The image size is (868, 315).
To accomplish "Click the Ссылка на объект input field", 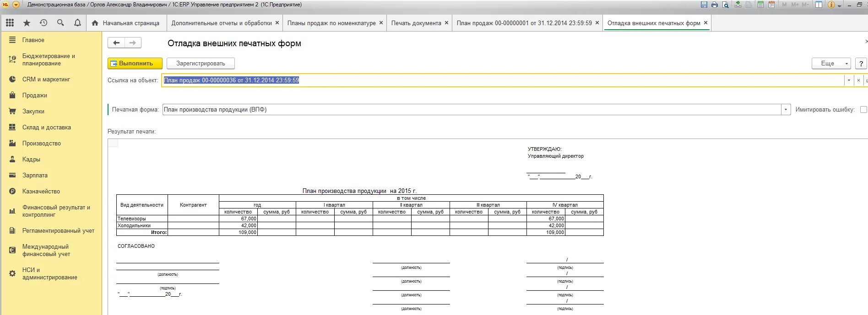I will coord(503,80).
